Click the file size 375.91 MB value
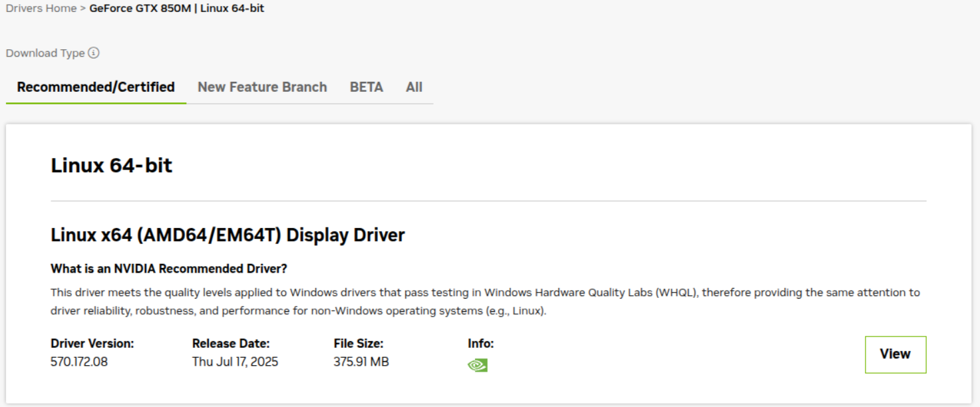The width and height of the screenshot is (980, 407). (361, 362)
